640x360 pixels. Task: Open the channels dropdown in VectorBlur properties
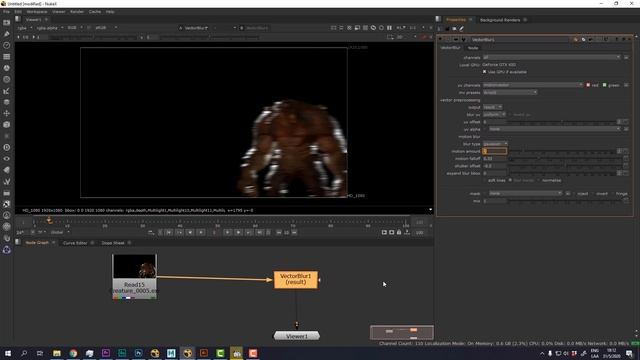coord(551,57)
